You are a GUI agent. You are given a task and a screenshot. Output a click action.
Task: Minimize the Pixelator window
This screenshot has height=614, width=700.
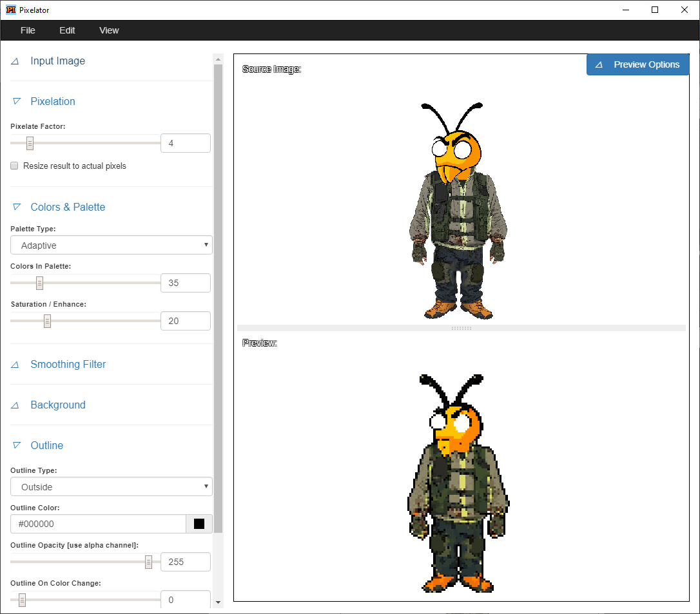[625, 10]
